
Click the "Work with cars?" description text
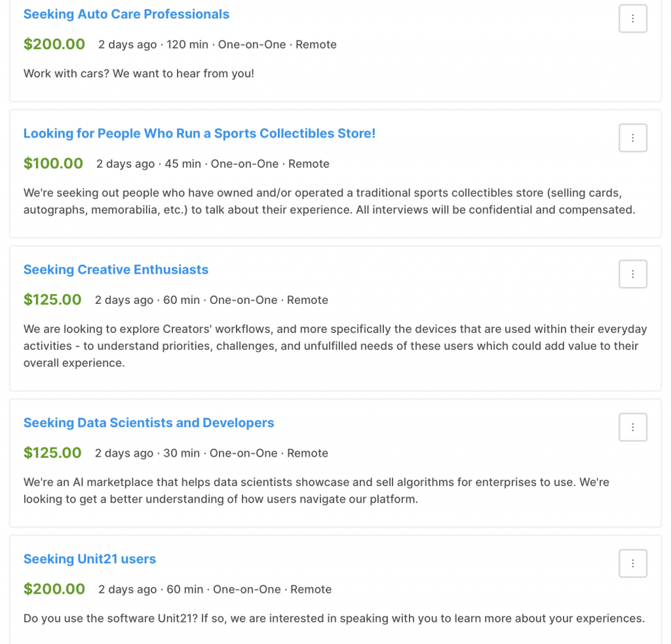pos(139,73)
